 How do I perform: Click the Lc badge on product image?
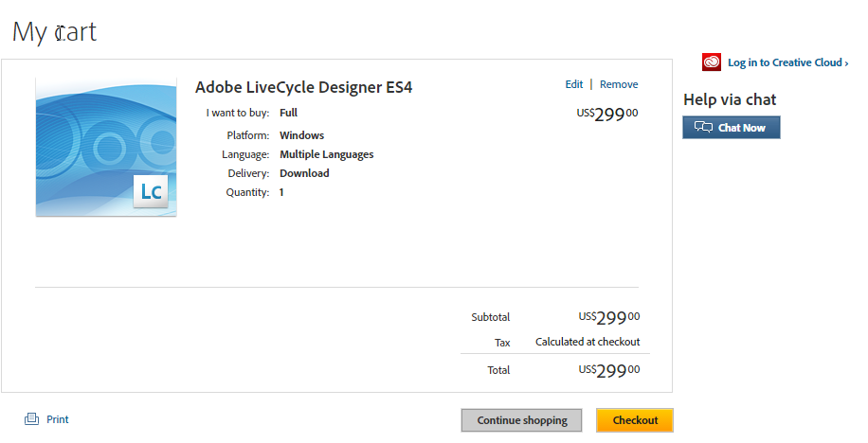click(151, 191)
